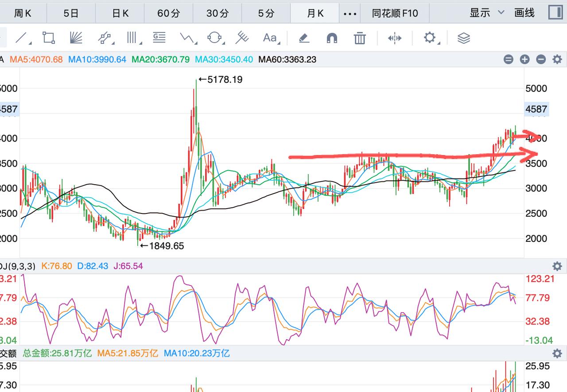Open the KDJ indicator settings gear
567x392 pixels.
coord(557,266)
